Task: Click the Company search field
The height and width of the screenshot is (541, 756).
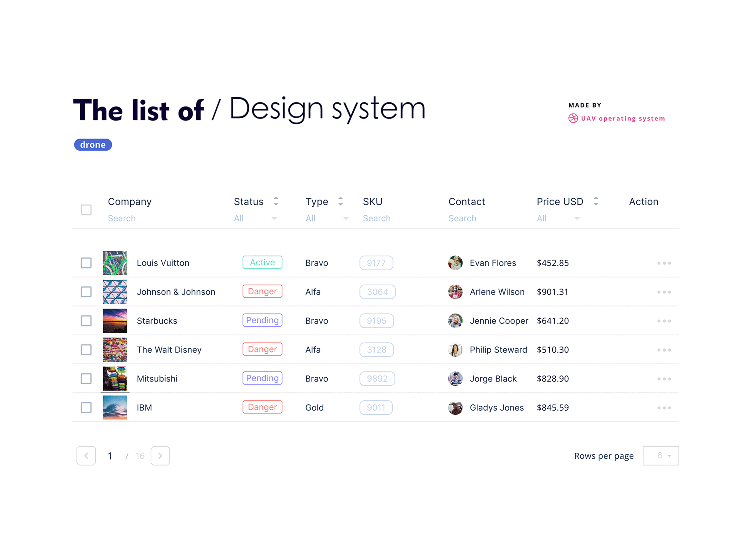Action: tap(122, 219)
